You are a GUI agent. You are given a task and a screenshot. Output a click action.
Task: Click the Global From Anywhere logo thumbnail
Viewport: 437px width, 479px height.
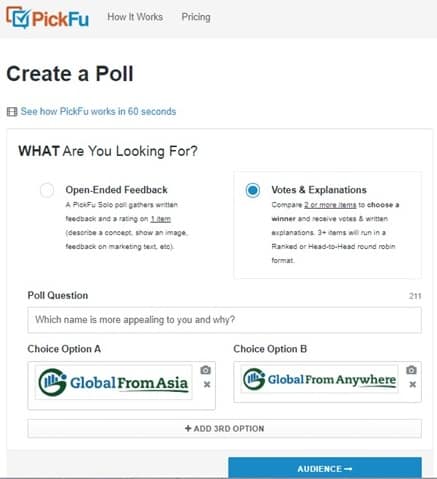319,379
